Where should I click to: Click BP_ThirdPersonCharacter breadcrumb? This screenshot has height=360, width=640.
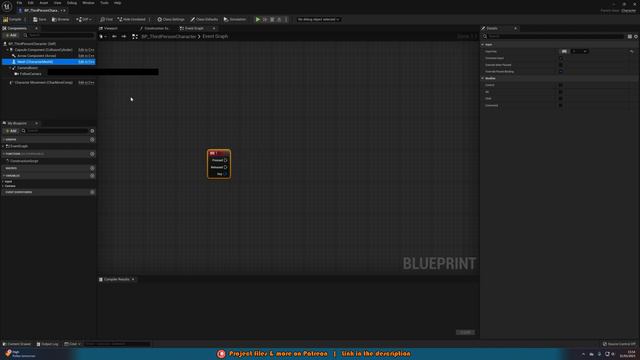pos(169,36)
